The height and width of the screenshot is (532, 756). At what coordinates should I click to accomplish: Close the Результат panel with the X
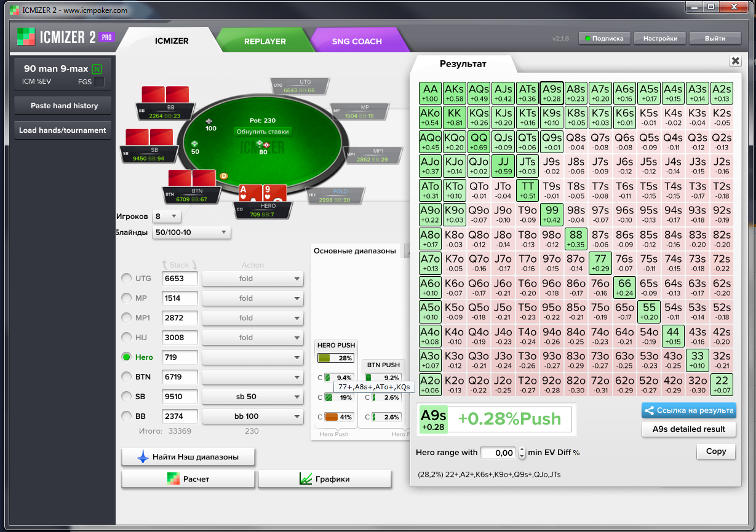click(x=735, y=61)
